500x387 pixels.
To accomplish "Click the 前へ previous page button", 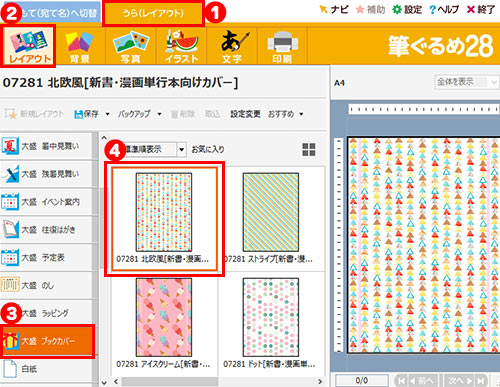I will (423, 381).
